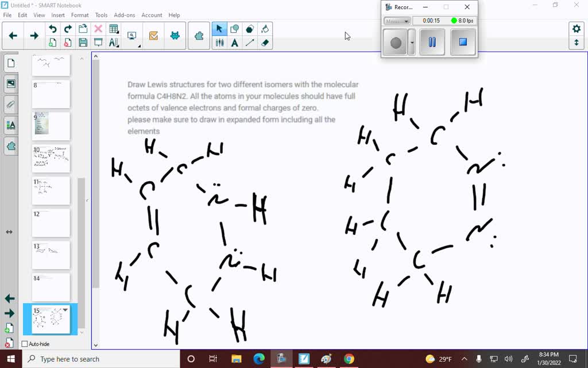Open the Gallery sidebar panel
588x368 pixels.
tap(10, 83)
